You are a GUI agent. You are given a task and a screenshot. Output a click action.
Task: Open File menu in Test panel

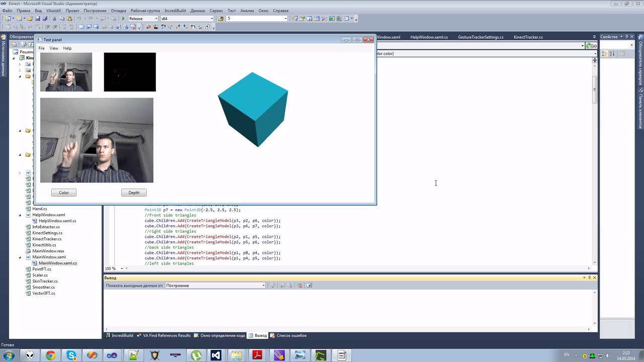[41, 48]
